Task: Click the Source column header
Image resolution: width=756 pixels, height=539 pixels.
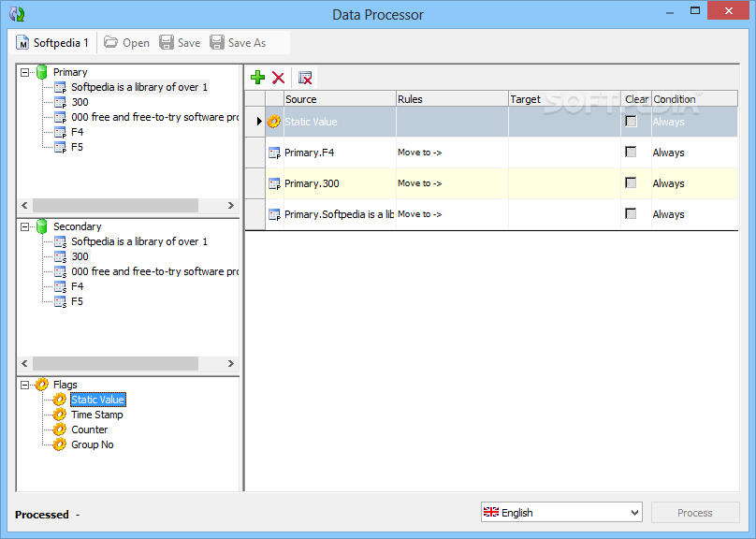Action: tap(340, 99)
